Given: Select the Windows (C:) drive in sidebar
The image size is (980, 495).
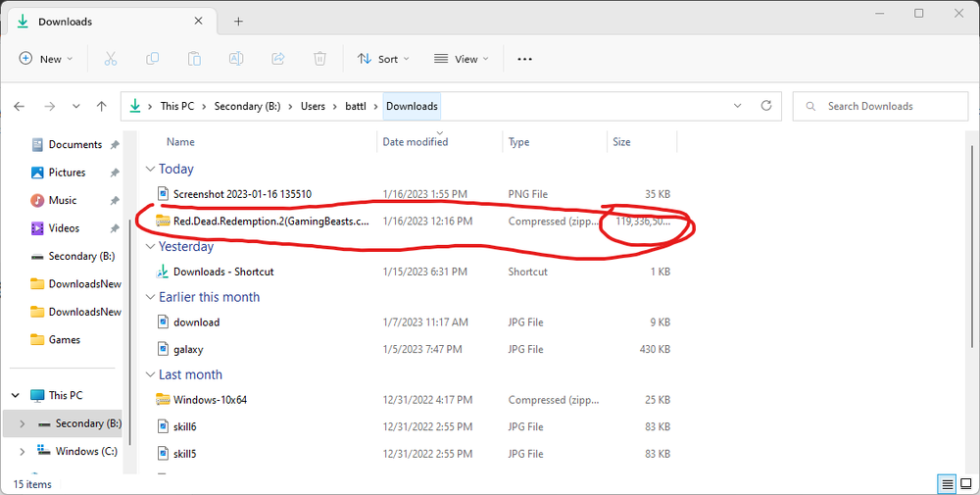Looking at the screenshot, I should (x=86, y=451).
